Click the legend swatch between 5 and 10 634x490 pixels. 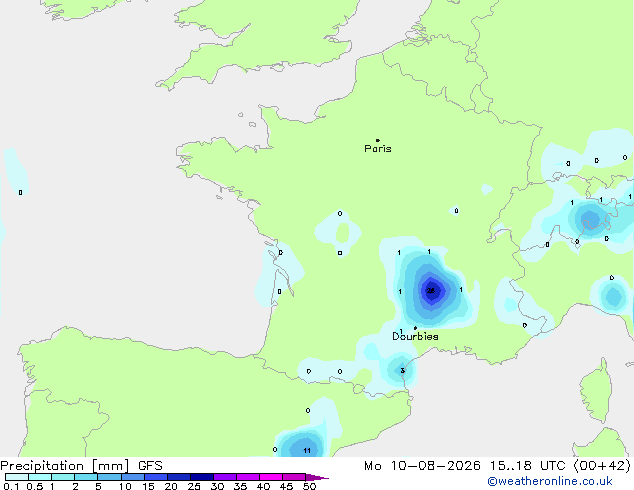click(109, 477)
